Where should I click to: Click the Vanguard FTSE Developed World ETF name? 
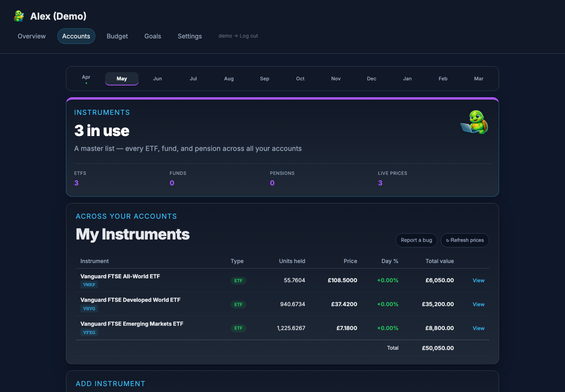(x=130, y=300)
